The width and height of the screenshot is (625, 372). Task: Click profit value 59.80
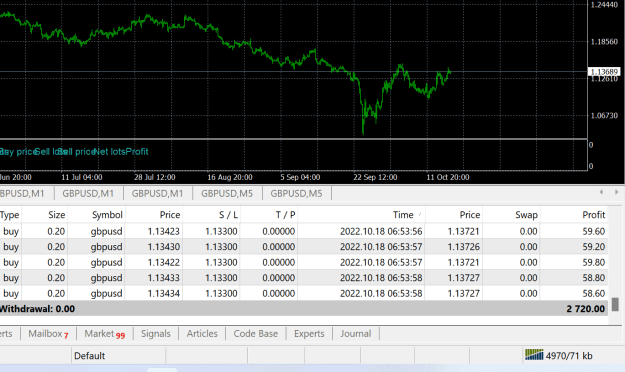coord(594,262)
